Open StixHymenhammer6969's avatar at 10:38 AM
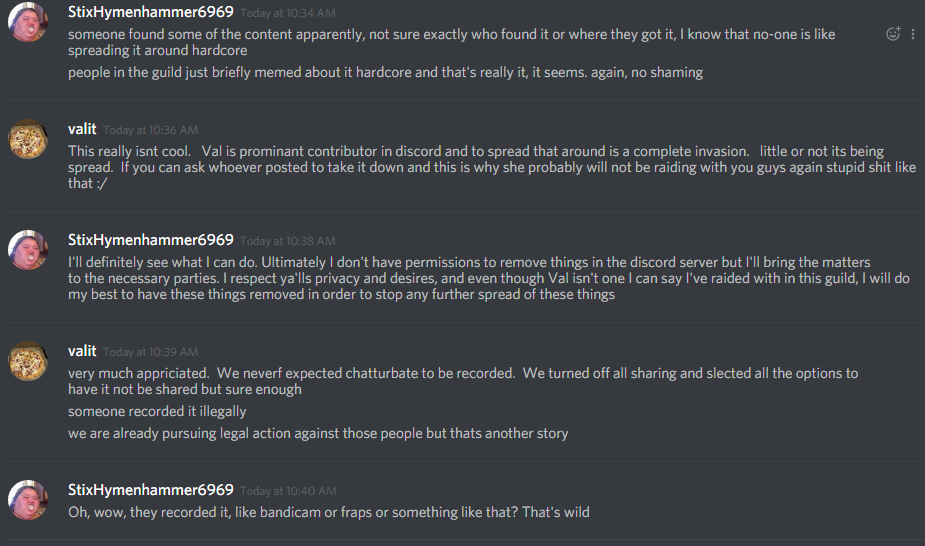 point(28,250)
